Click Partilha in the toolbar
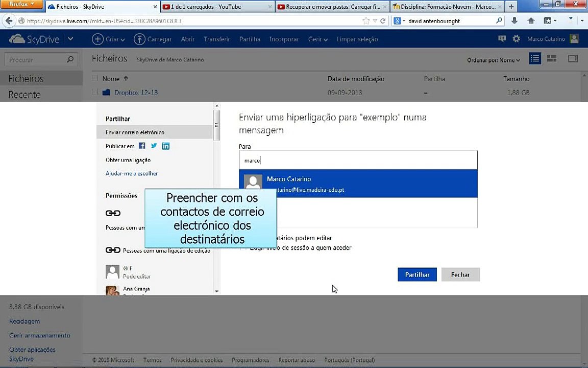 (250, 39)
